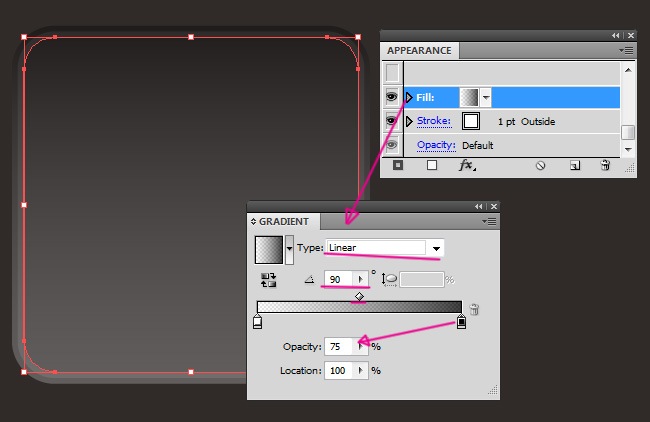
Task: Expand the Fill attribute disclosure triangle
Action: [x=409, y=97]
